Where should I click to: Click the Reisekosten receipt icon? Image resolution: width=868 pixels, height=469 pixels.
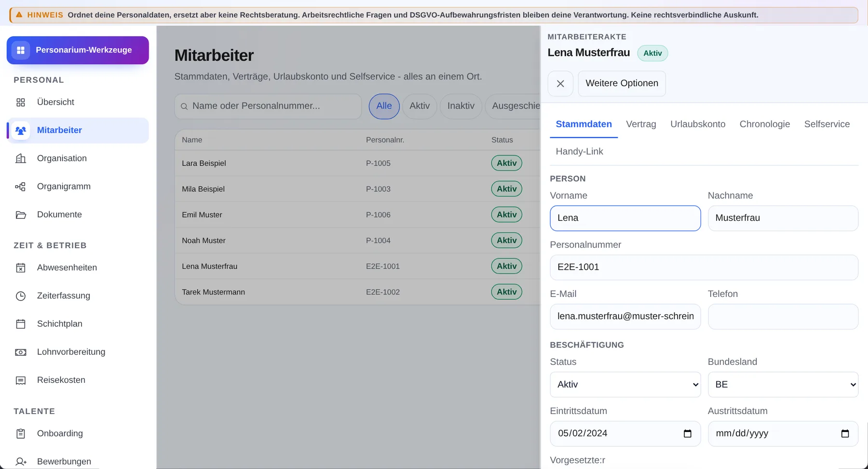(21, 380)
